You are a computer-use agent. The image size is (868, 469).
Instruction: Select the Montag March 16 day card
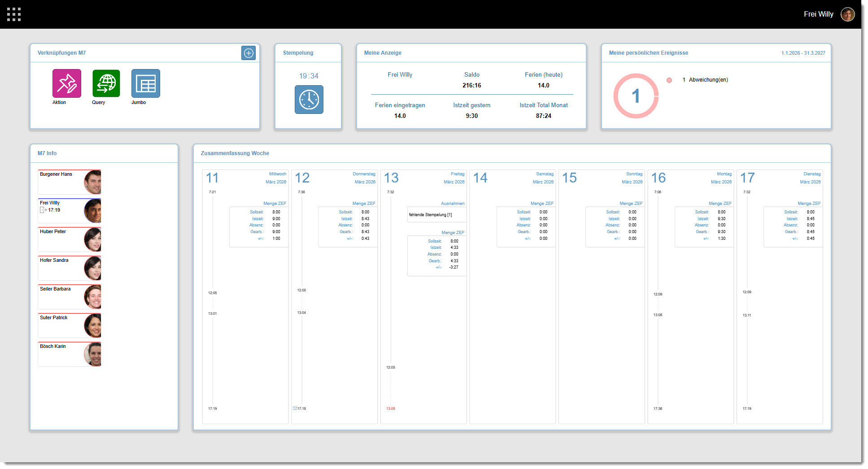pyautogui.click(x=691, y=296)
